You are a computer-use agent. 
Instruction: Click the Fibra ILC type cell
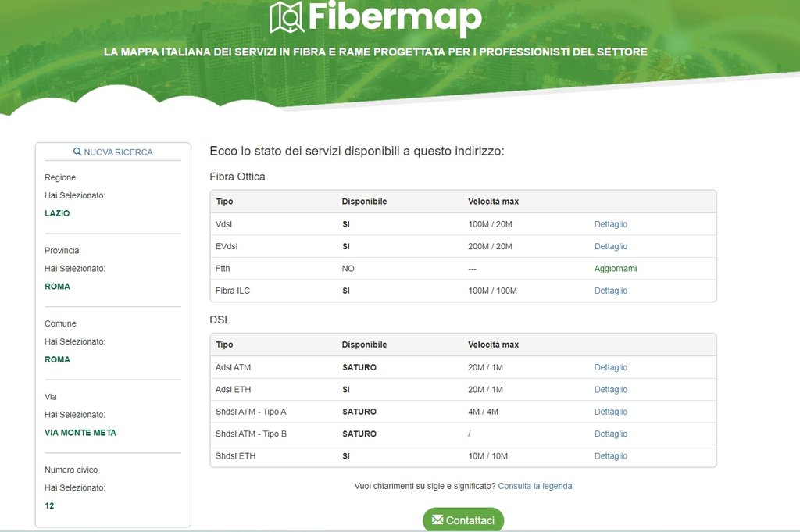click(233, 291)
